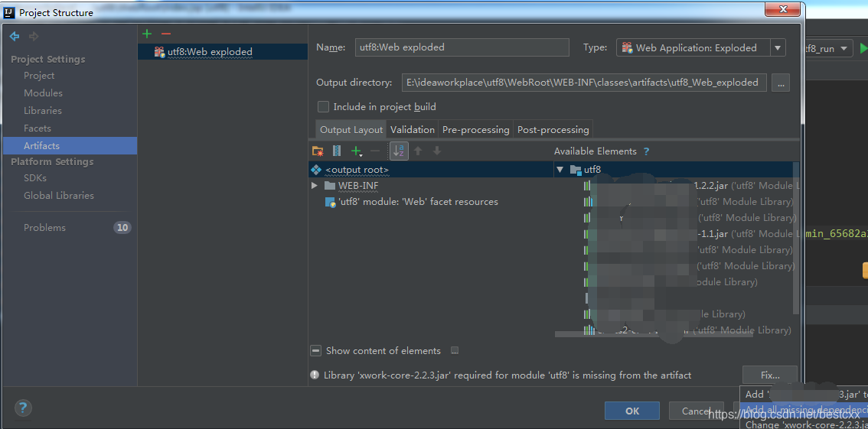
Task: Click the utf8 module folder icon in Available Elements
Action: pyautogui.click(x=576, y=170)
